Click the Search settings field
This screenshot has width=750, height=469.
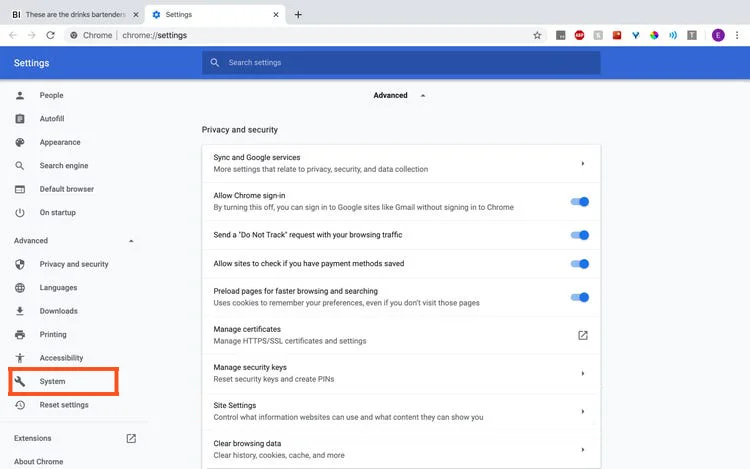401,63
